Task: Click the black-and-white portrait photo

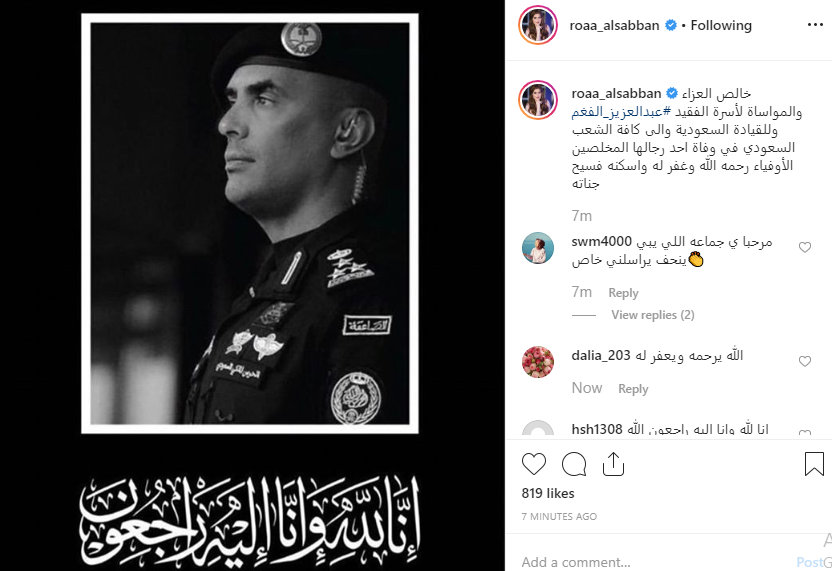Action: 249,223
